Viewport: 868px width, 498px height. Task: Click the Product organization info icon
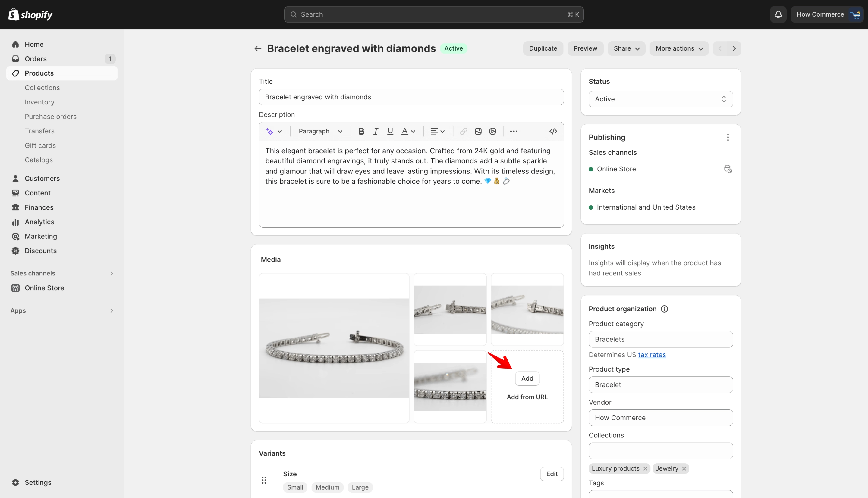[664, 309]
